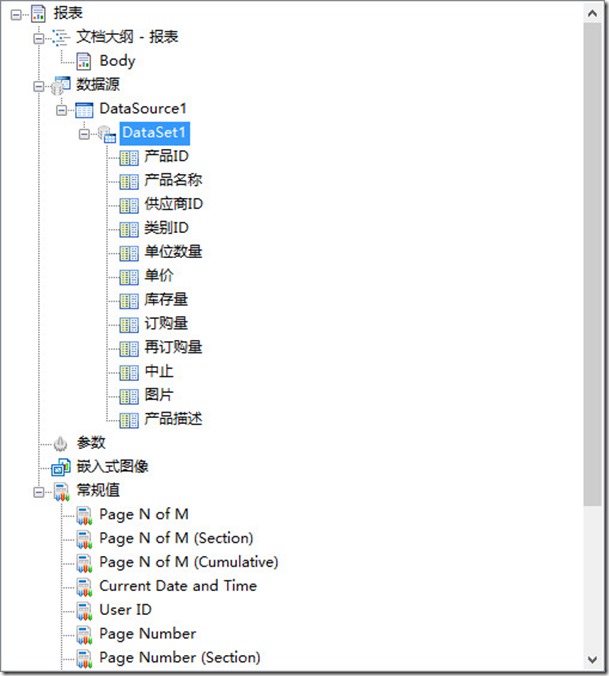The width and height of the screenshot is (609, 676).
Task: Select the 库存量 field
Action: [166, 299]
